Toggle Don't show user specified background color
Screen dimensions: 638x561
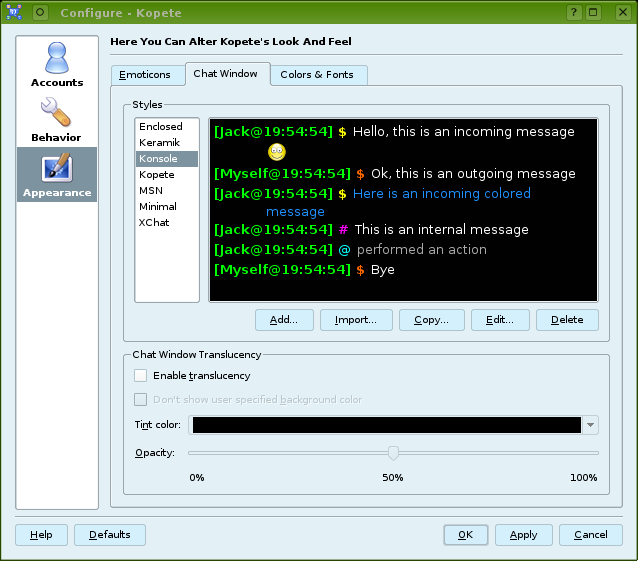(140, 399)
